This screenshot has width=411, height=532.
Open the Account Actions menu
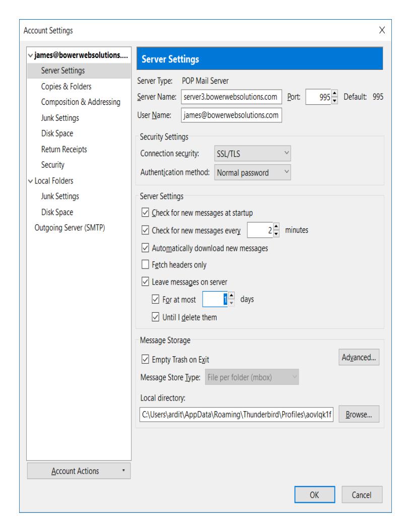(79, 471)
